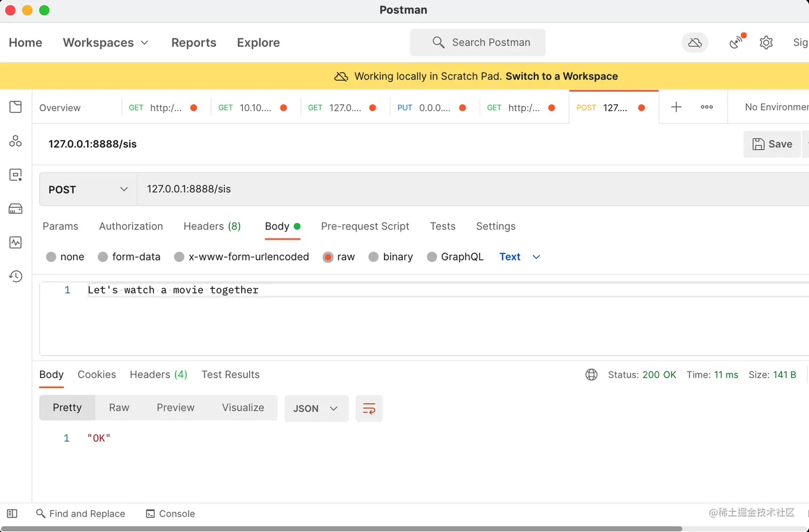Open the Explore page
This screenshot has width=809, height=532.
pyautogui.click(x=258, y=43)
